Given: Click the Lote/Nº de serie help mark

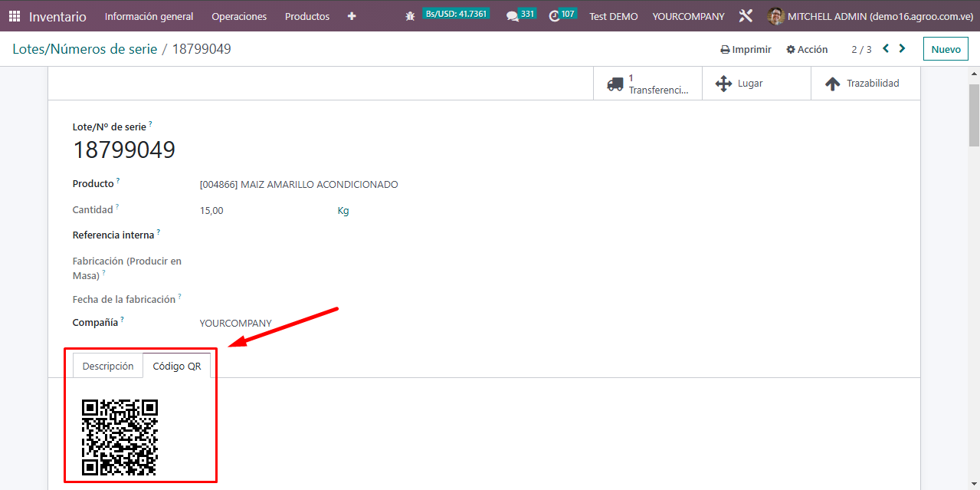Looking at the screenshot, I should [150, 124].
